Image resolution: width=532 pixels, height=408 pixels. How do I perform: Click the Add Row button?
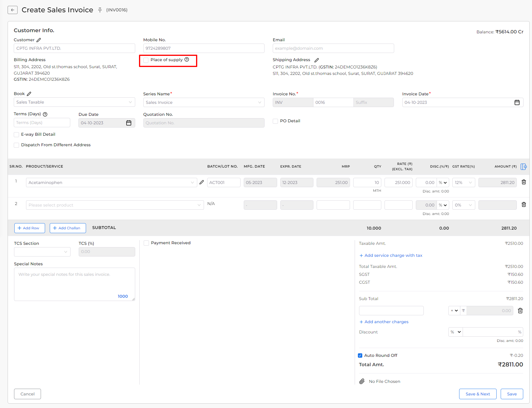pos(30,228)
